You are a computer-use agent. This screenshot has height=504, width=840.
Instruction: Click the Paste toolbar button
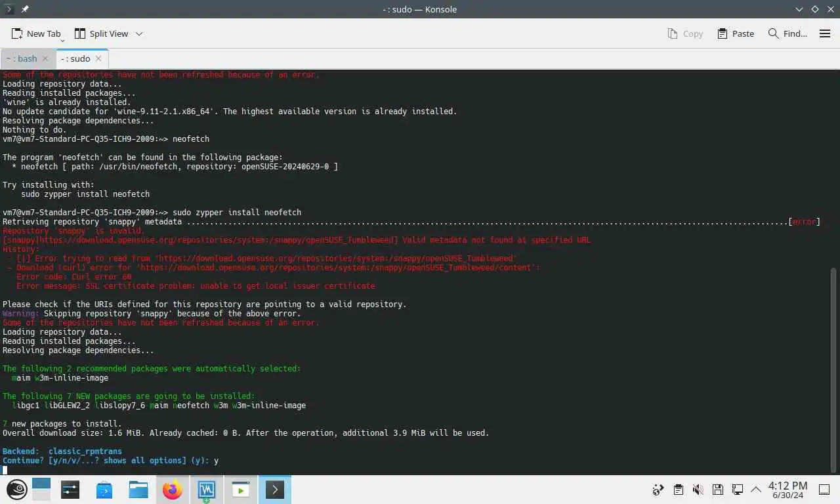[736, 33]
